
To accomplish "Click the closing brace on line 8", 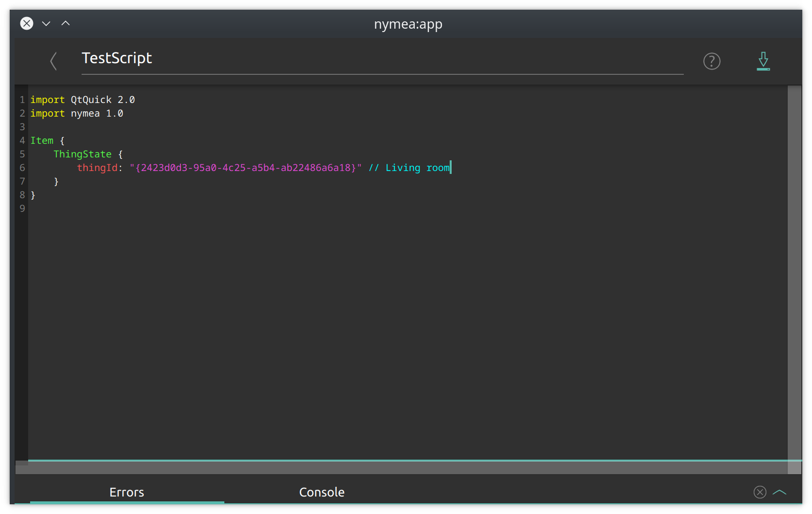I will pyautogui.click(x=33, y=195).
